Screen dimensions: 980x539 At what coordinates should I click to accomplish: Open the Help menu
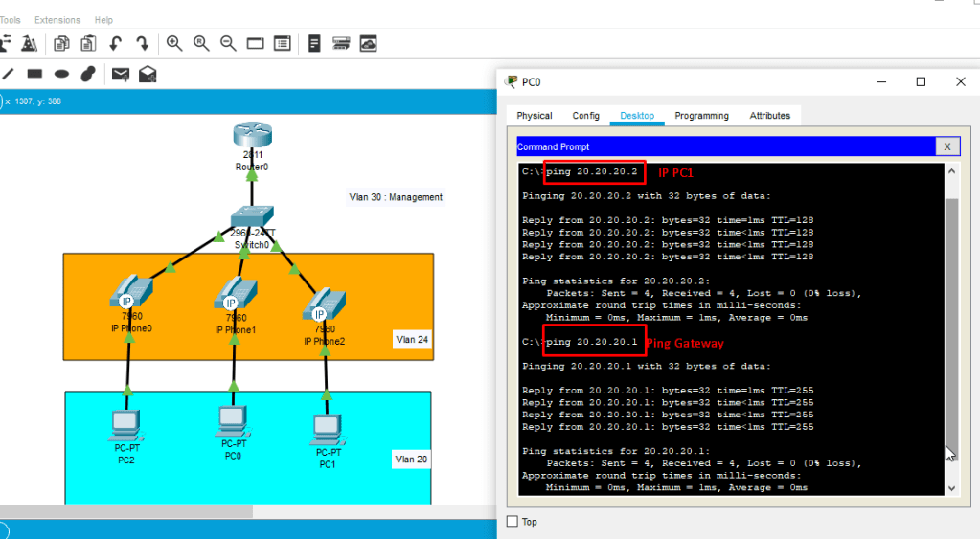[x=103, y=20]
